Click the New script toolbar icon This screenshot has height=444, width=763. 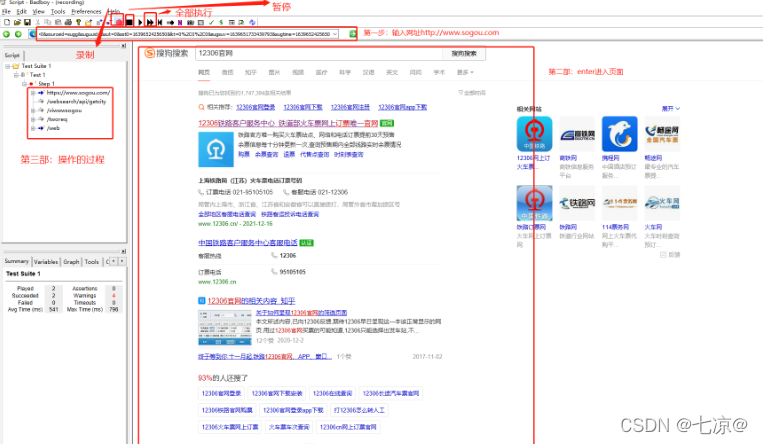7,22
